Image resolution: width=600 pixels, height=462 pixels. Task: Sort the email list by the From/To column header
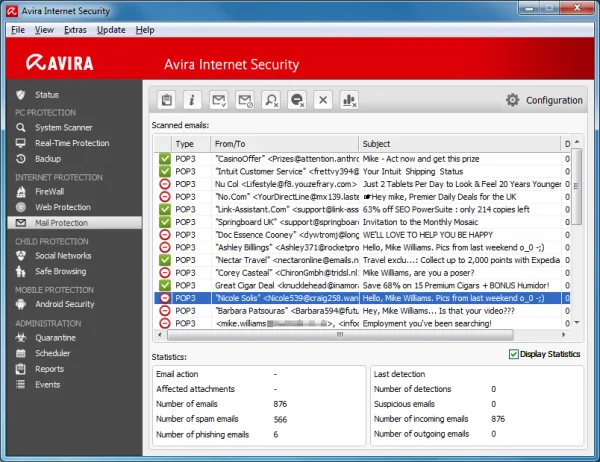point(285,144)
